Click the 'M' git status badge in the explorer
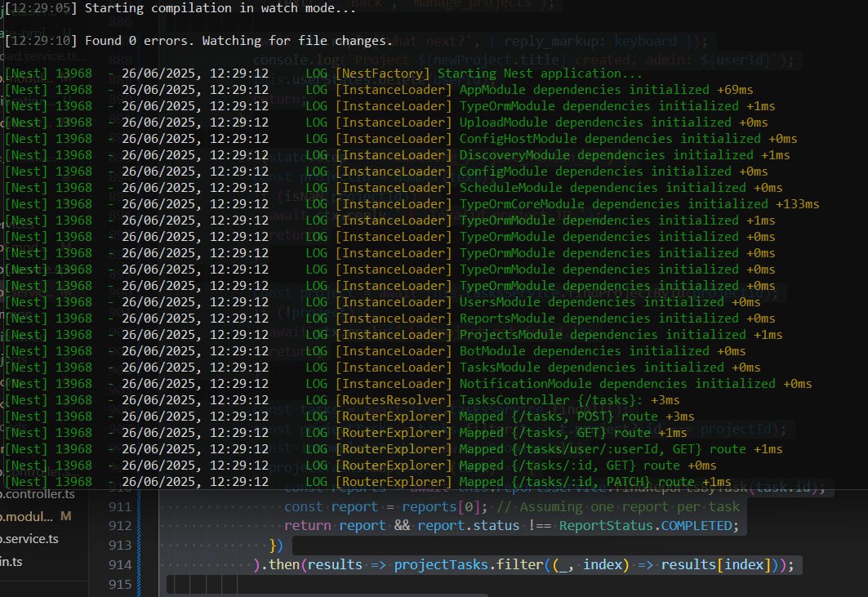Screen dimensions: 868x597 coord(66,517)
